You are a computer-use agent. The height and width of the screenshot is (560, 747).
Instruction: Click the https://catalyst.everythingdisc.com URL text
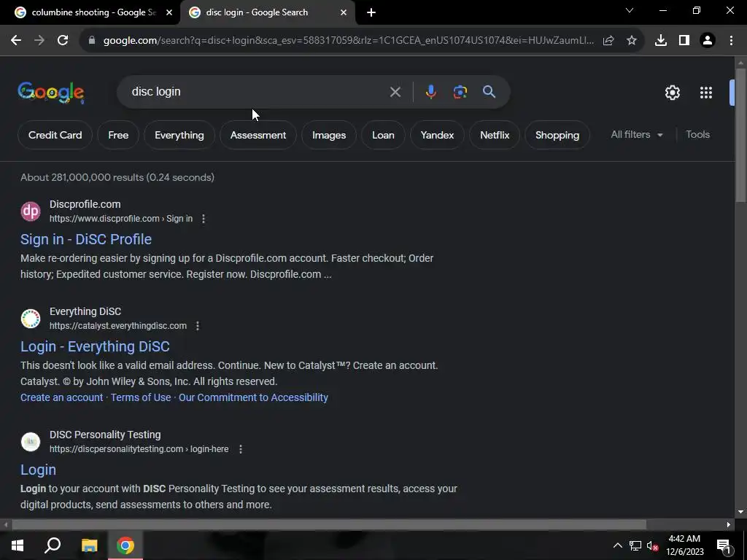118,326
